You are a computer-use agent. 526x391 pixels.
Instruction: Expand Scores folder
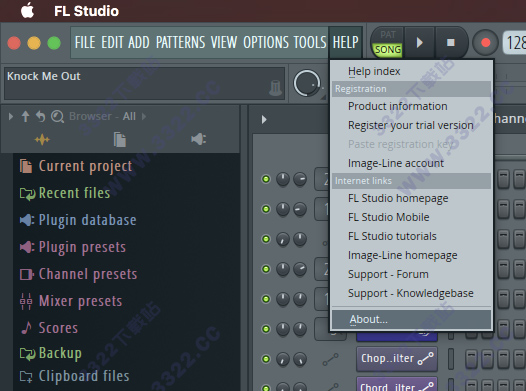pos(49,328)
